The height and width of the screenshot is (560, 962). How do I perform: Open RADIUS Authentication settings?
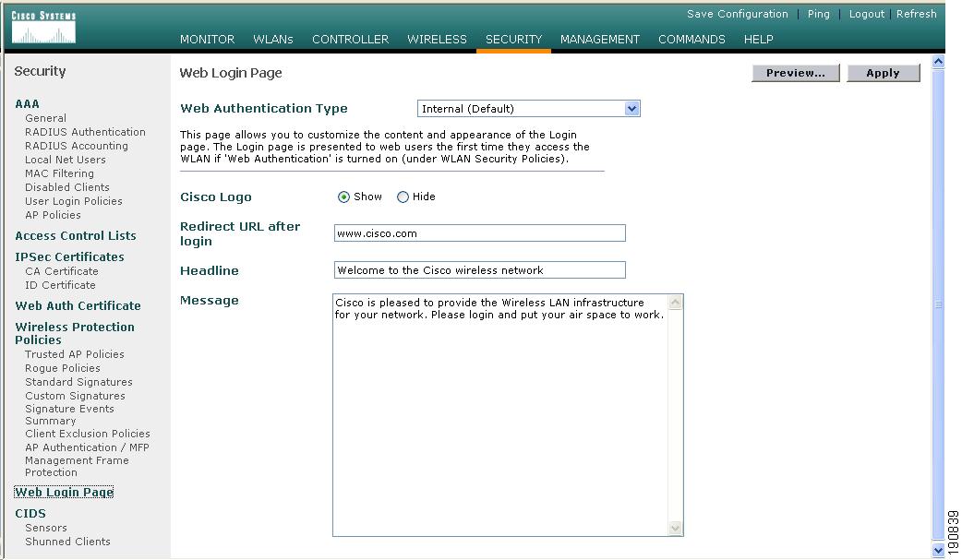click(85, 132)
